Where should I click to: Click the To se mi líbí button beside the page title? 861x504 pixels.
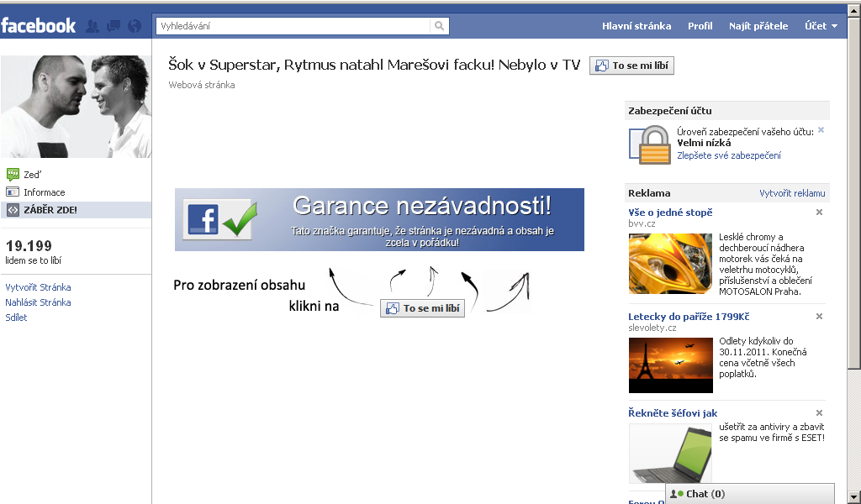631,66
